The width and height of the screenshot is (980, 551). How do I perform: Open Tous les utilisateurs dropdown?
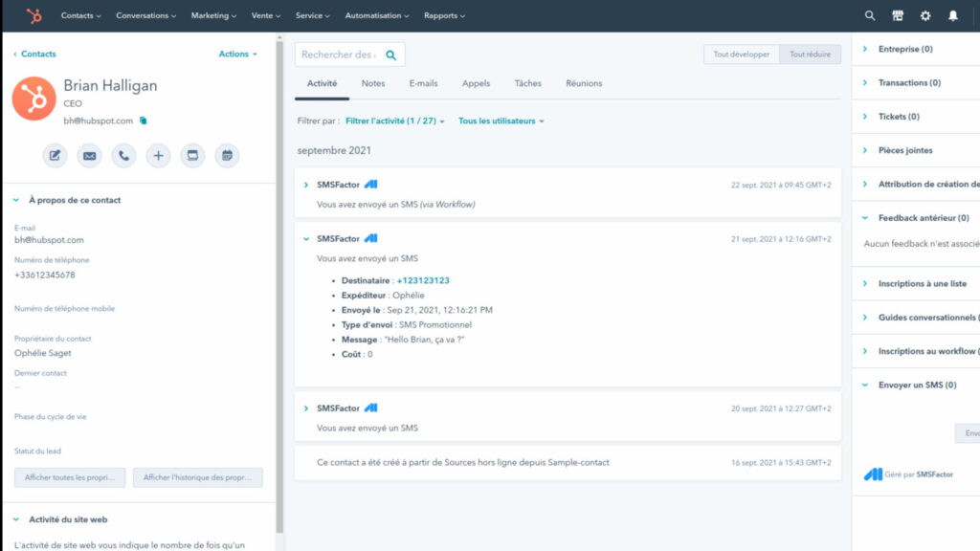pyautogui.click(x=501, y=121)
